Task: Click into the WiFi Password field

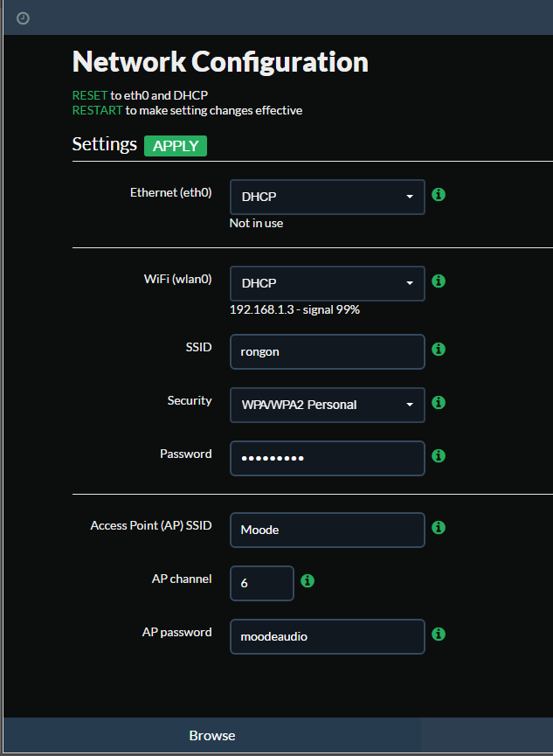Action: pyautogui.click(x=328, y=458)
